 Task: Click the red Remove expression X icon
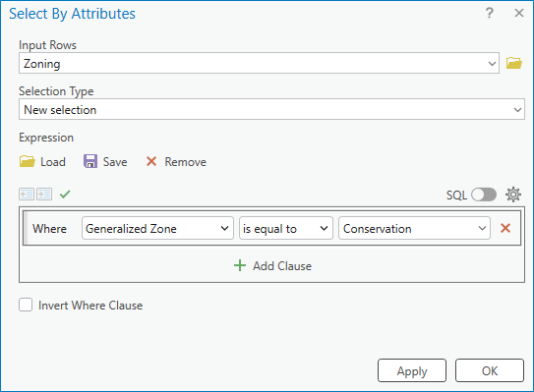coord(151,161)
